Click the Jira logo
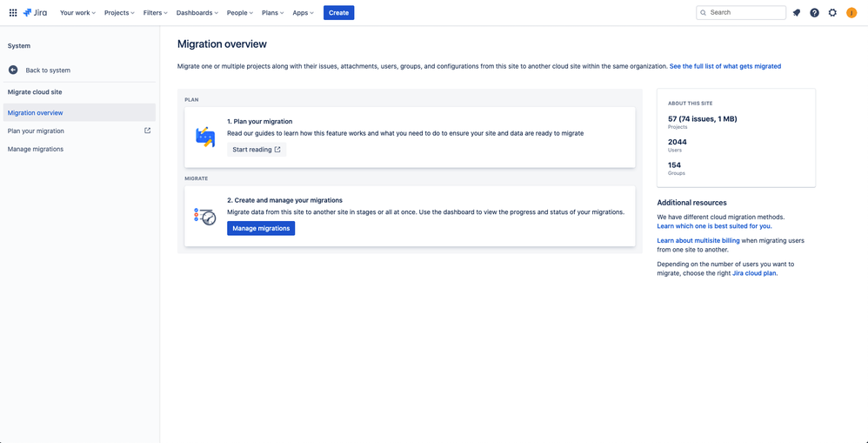 (x=35, y=13)
